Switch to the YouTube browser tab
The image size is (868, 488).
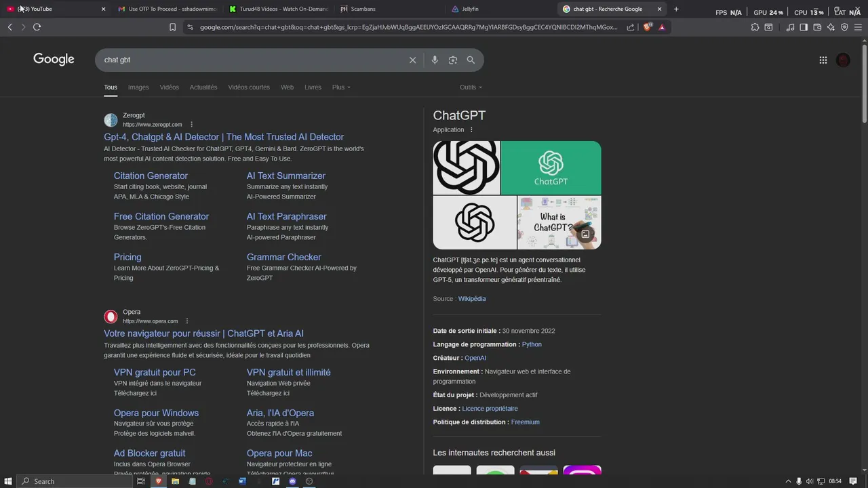click(56, 9)
